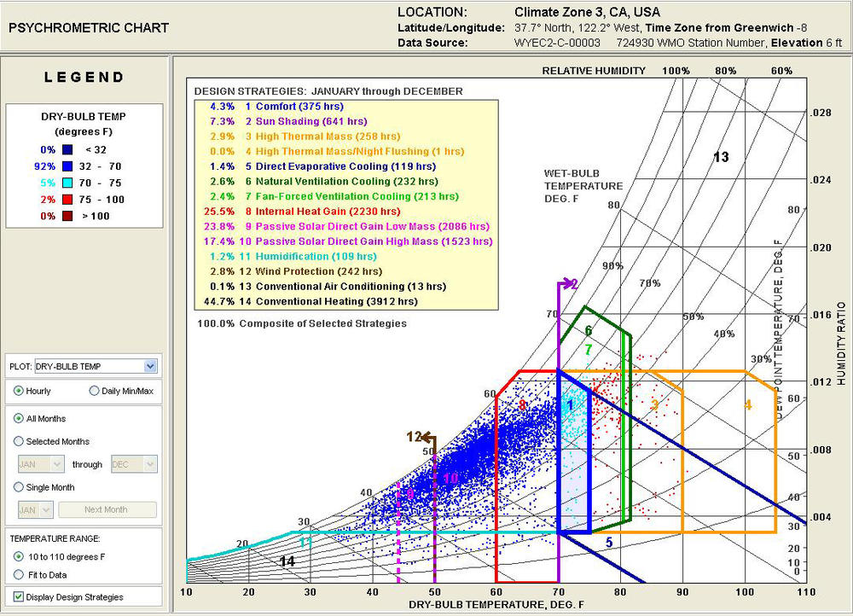
Task: Choose the Selected Months radio button
Action: (x=19, y=441)
